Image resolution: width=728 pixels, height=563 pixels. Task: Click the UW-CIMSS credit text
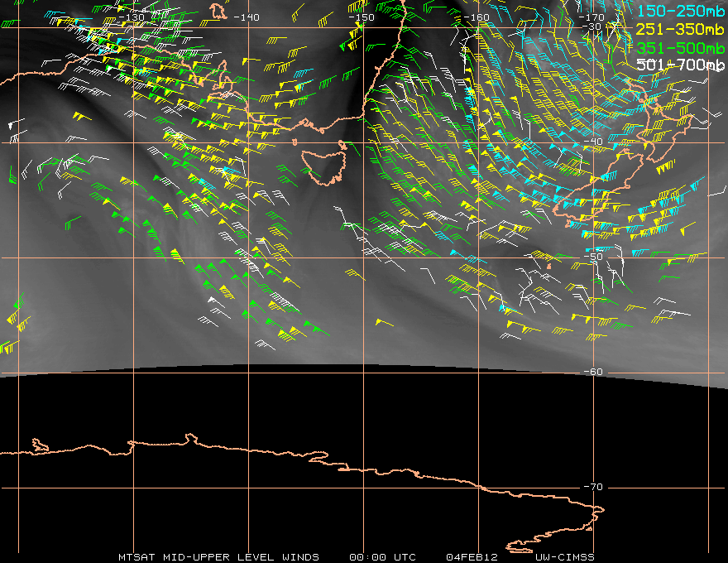[564, 557]
